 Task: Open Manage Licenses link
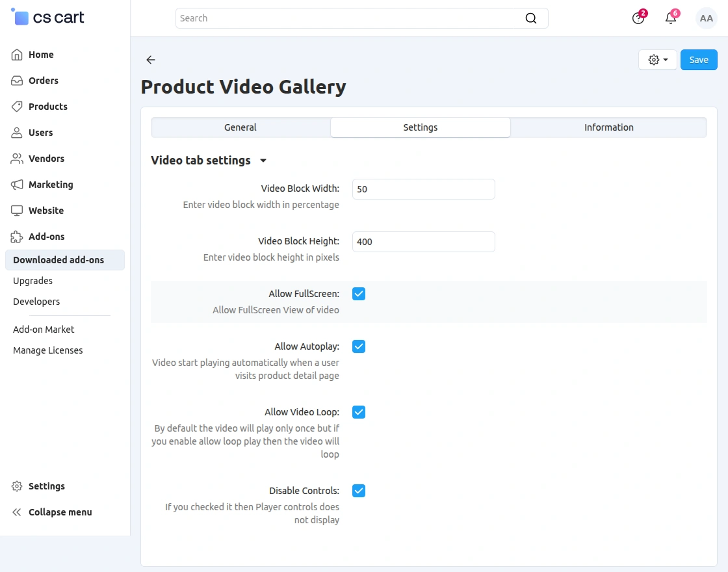48,350
